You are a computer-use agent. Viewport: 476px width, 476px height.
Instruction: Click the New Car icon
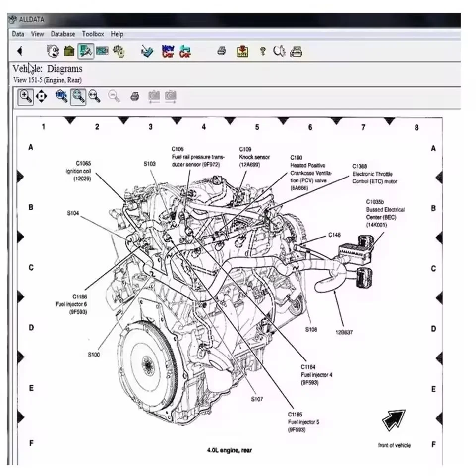(x=167, y=51)
